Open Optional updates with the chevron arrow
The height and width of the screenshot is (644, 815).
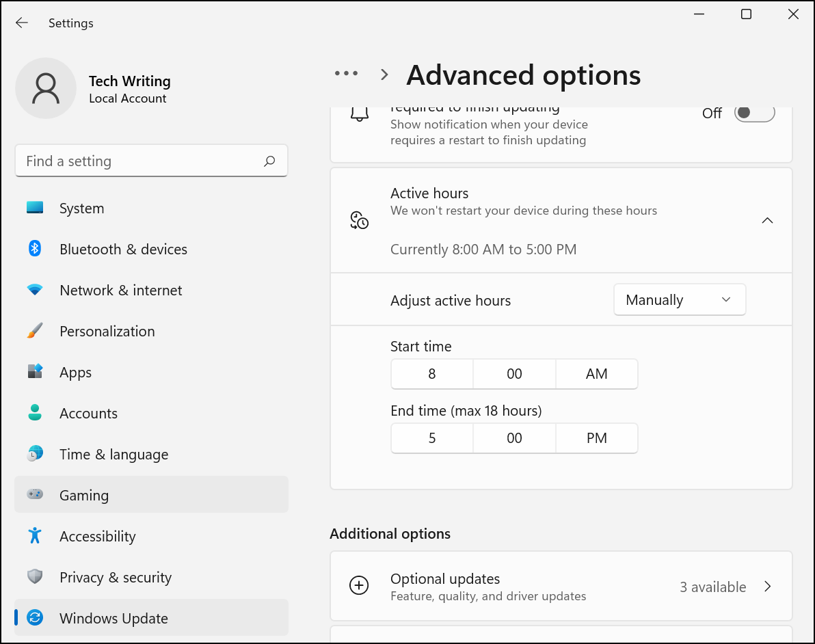[767, 587]
